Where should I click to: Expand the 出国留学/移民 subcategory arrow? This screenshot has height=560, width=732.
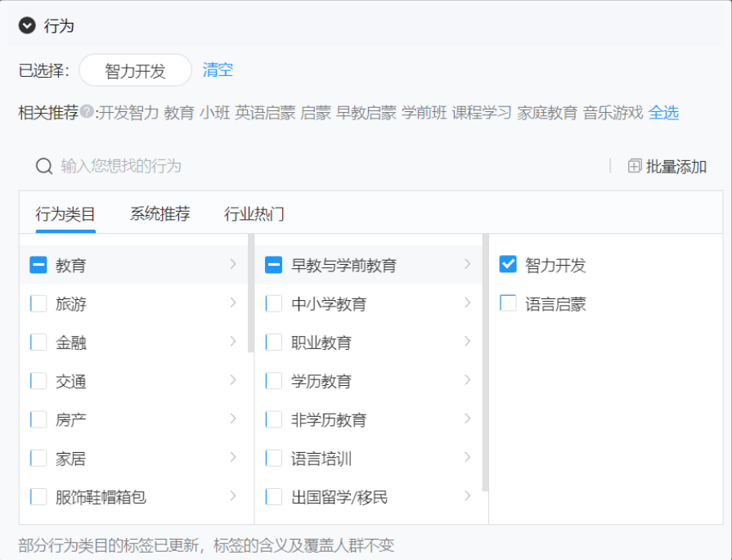point(467,497)
